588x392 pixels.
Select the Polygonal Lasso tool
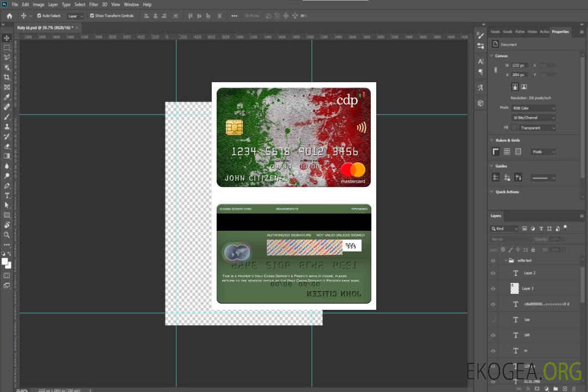coord(7,57)
